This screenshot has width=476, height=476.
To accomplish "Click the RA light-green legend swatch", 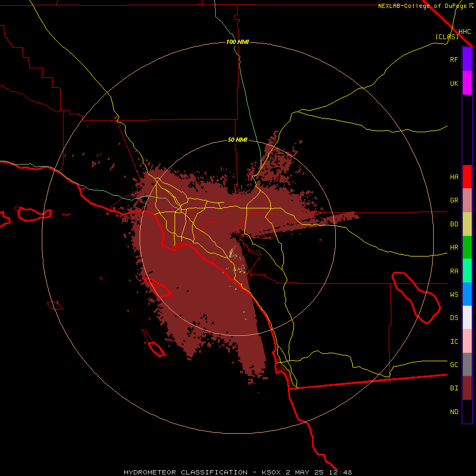I will pyautogui.click(x=467, y=271).
